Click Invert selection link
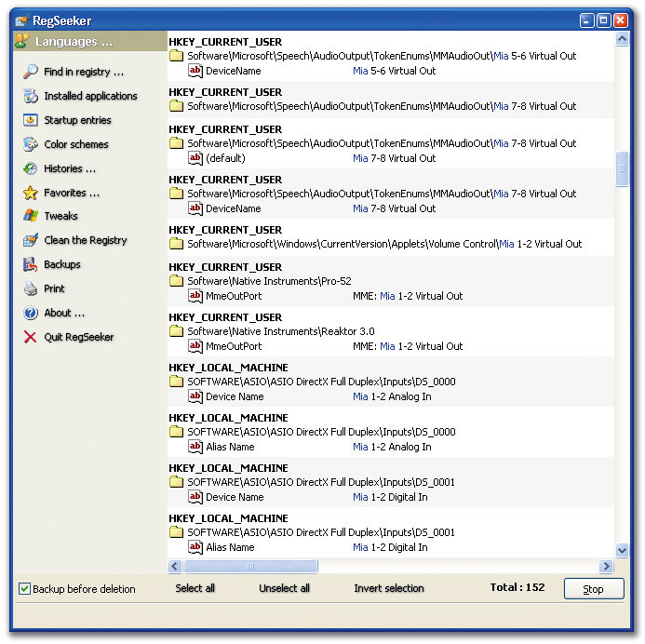 [389, 588]
